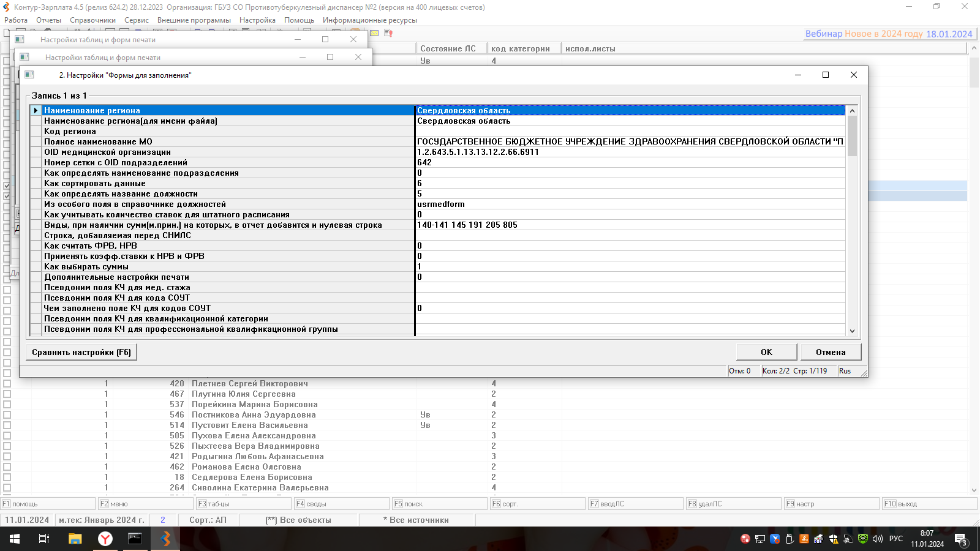Screen dimensions: 980x551
Task: Click the red round tray icon
Action: 745,539
